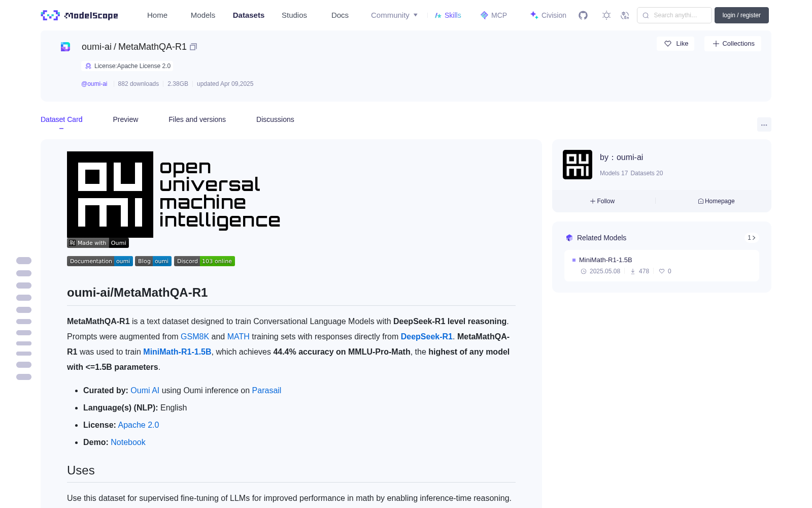
Task: Open the Apache 2.0 license link
Action: (x=139, y=425)
